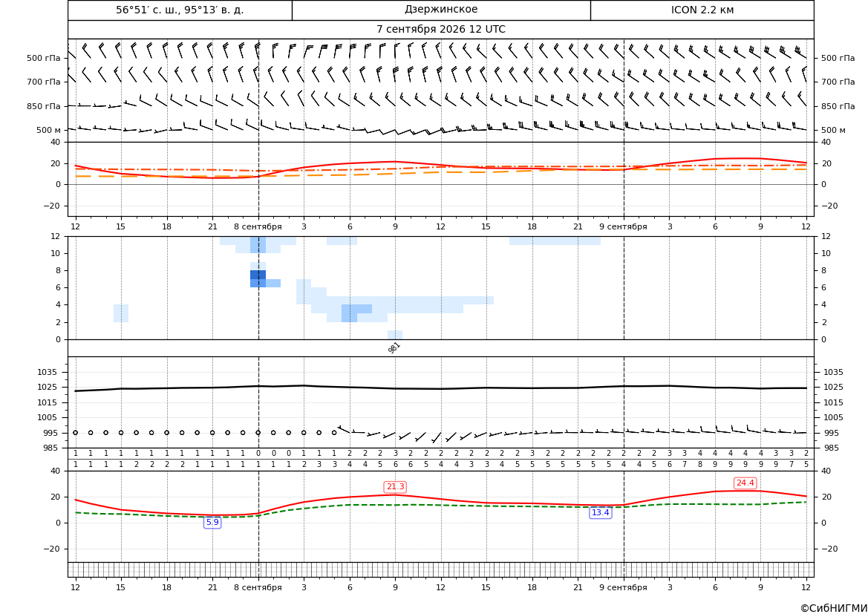This screenshot has width=868, height=614.
Task: Click the Дзержинское location header cell
Action: click(441, 10)
